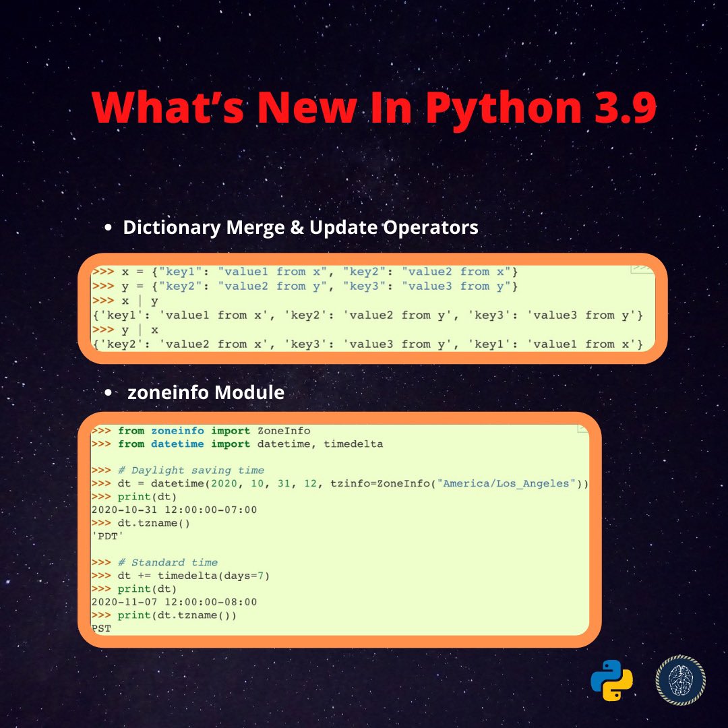728x728 pixels.
Task: Click the "y | x" expression line
Action: click(125, 330)
